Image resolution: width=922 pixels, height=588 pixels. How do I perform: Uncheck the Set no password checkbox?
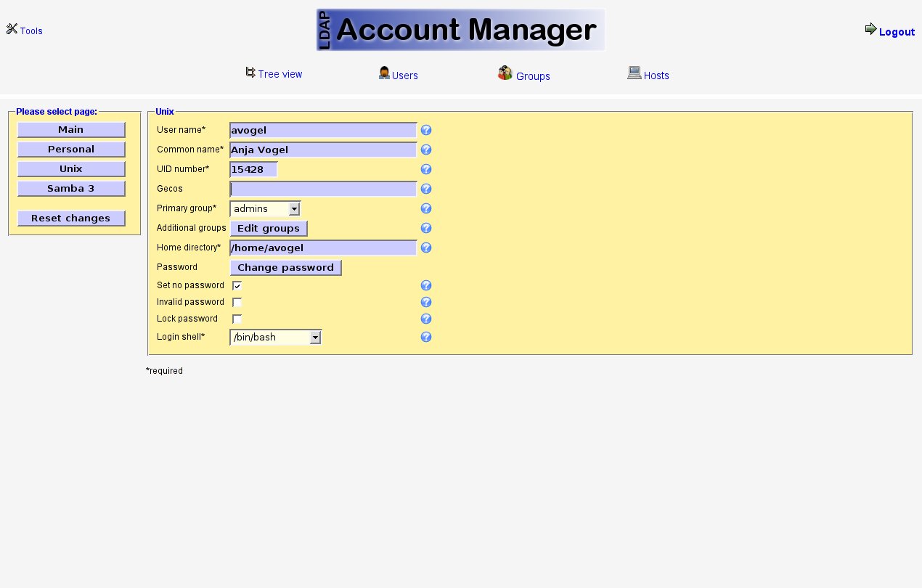237,286
